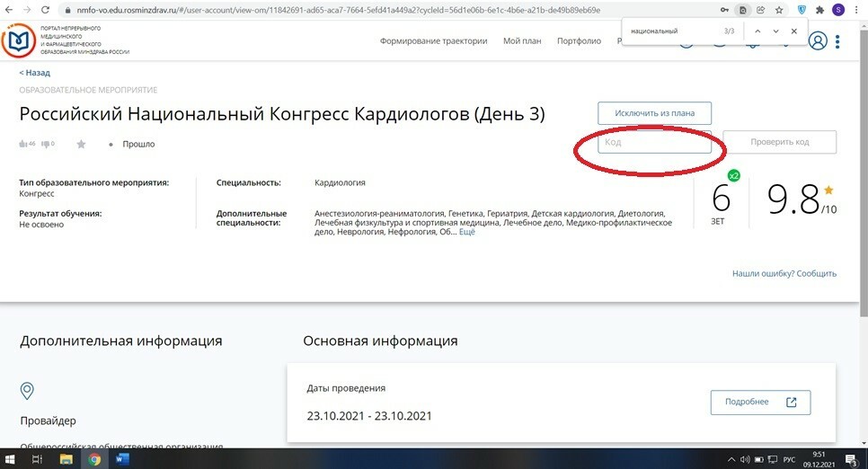Open Формирование траектории menu item

pos(433,41)
